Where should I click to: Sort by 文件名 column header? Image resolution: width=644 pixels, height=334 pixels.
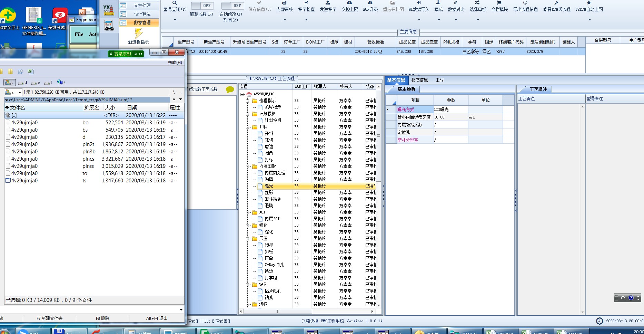tap(43, 108)
